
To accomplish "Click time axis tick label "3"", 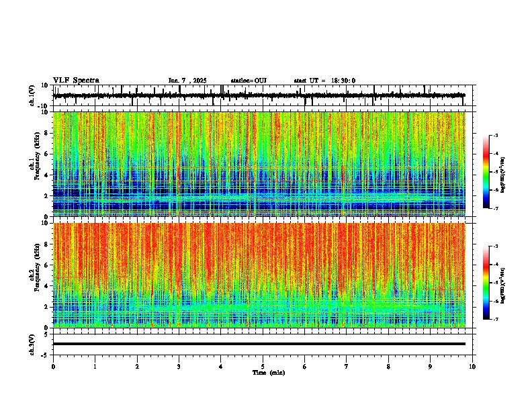I will (x=179, y=367).
